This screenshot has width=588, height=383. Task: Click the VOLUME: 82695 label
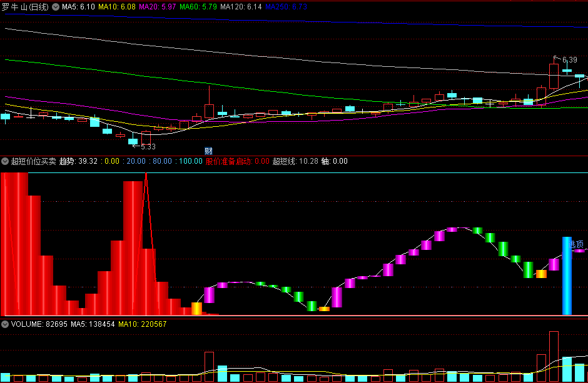[39, 324]
